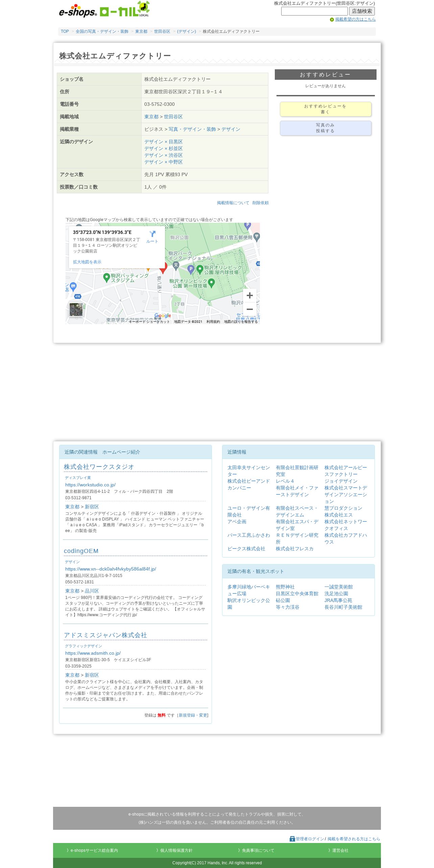Click the 第一球技場 green map marker
The height and width of the screenshot is (868, 434).
212,283
